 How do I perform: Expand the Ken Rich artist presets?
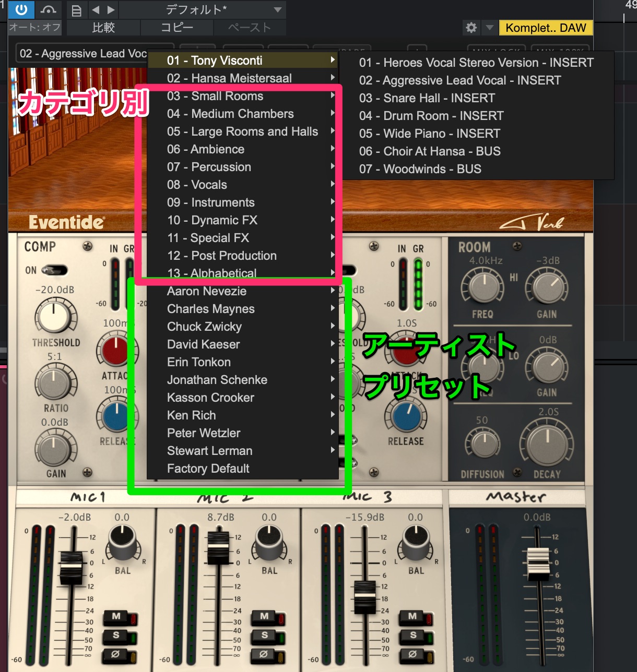[x=191, y=415]
